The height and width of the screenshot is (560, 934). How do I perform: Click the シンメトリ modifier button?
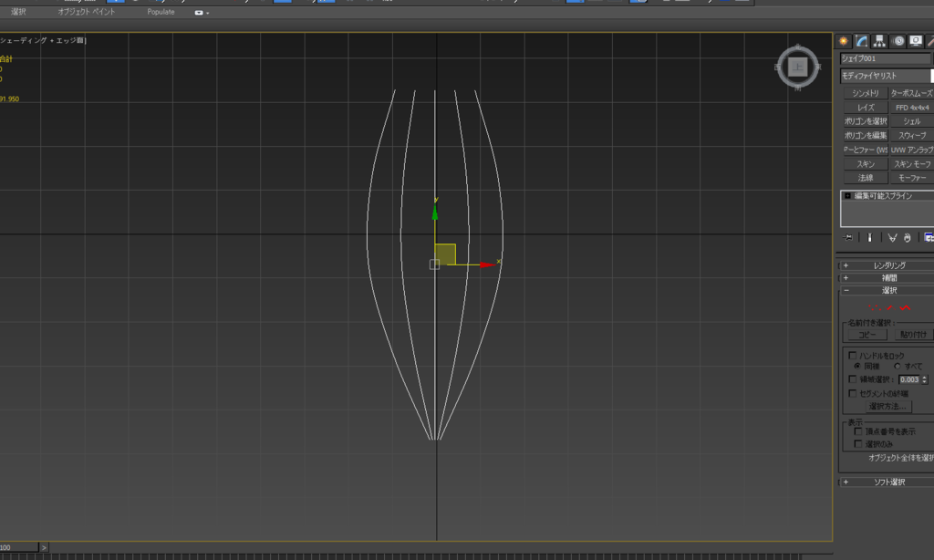coord(866,93)
